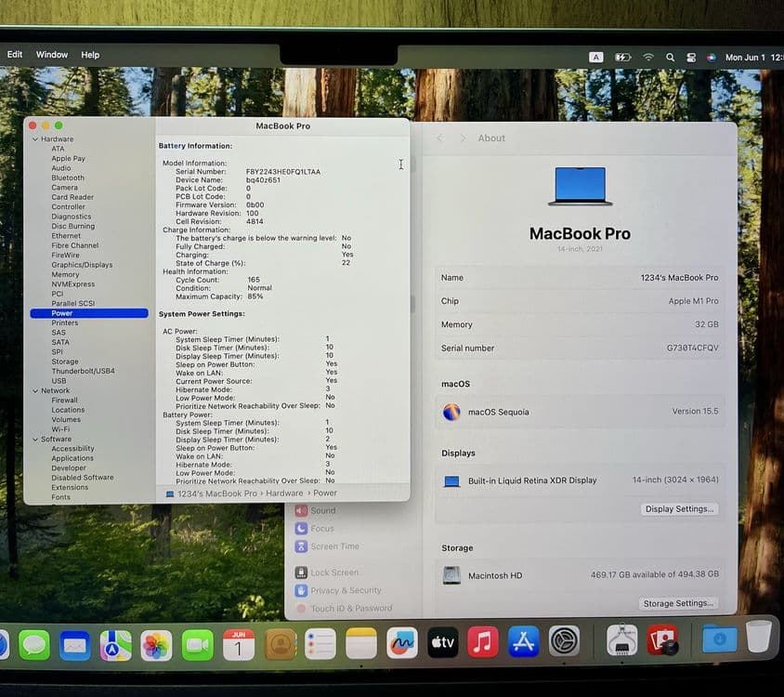Screen dimensions: 784x697
Task: Select Wi-Fi under the Network section
Action: click(x=60, y=429)
